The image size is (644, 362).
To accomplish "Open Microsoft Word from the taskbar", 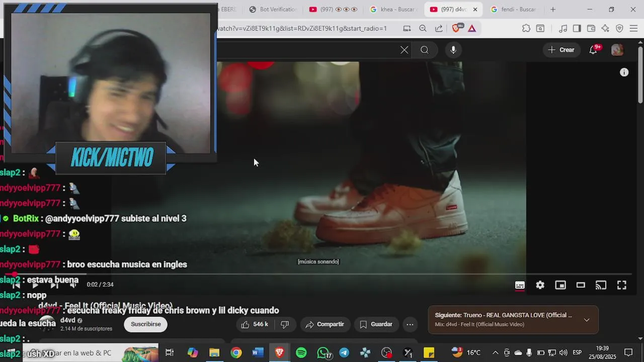I will click(258, 352).
